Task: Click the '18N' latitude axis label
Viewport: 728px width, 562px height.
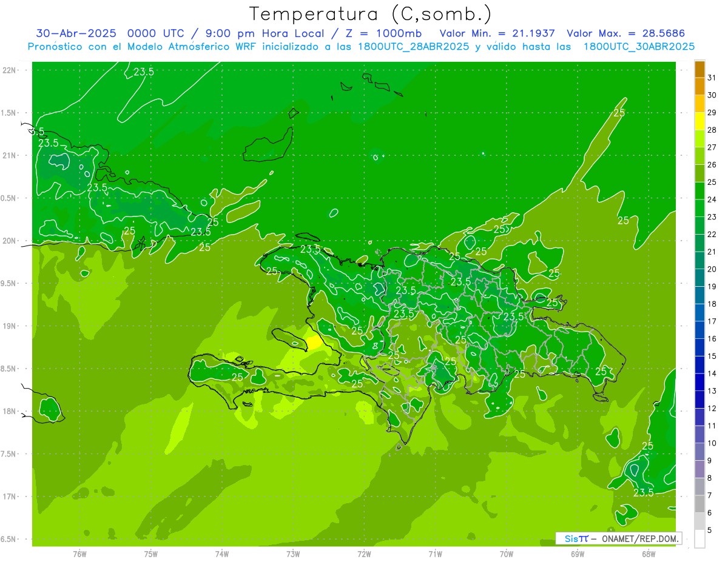Action: click(x=8, y=411)
